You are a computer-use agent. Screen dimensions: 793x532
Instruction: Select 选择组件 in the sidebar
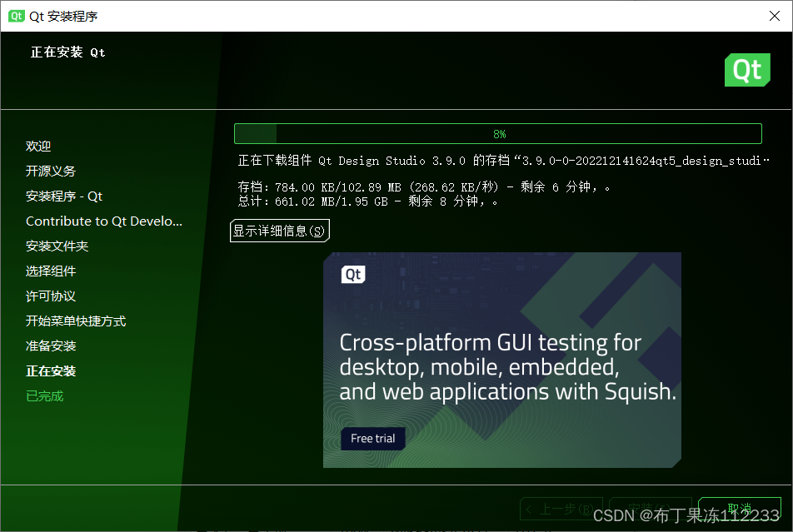(52, 271)
